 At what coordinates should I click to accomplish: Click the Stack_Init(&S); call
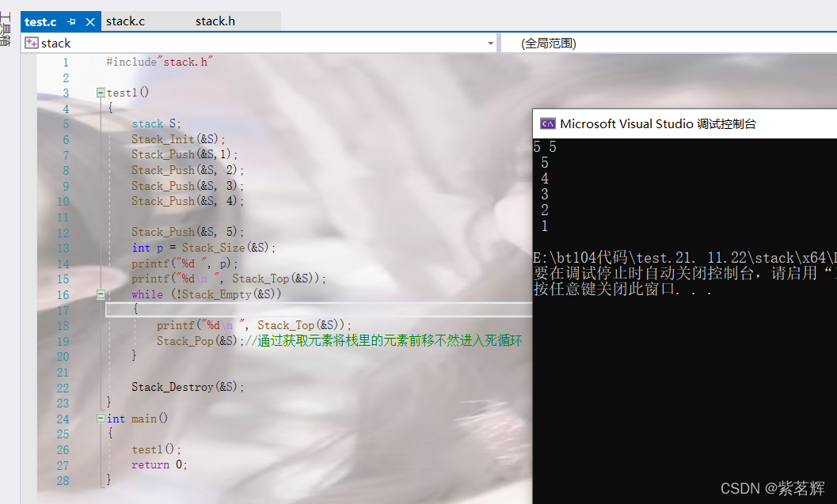178,139
